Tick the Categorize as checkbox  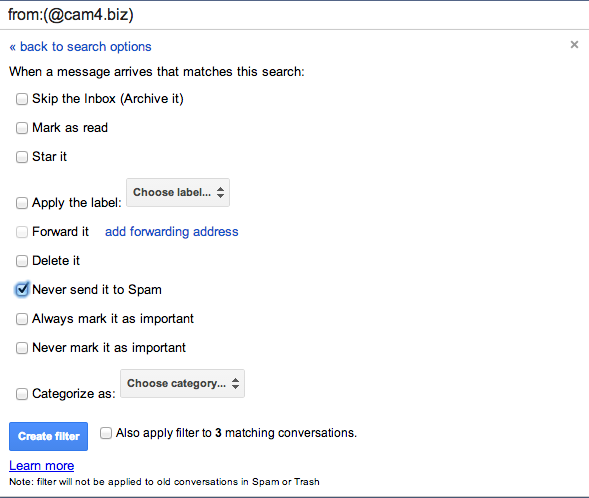(x=22, y=394)
